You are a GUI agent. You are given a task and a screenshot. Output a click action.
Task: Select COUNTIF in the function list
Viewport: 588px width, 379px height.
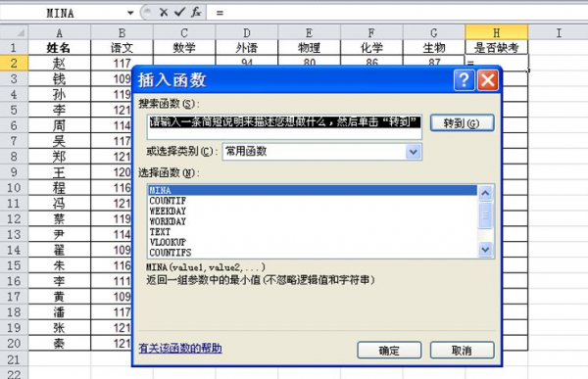click(x=313, y=201)
